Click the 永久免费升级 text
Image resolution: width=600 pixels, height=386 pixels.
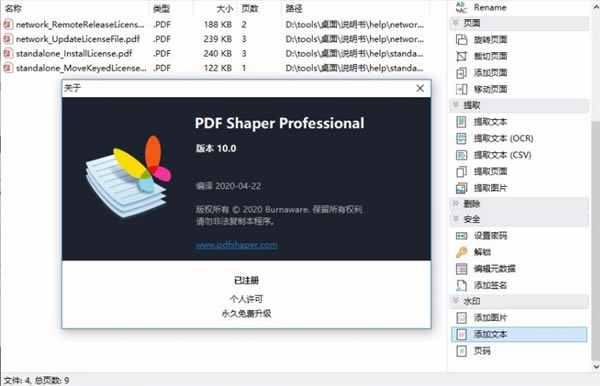pos(246,313)
